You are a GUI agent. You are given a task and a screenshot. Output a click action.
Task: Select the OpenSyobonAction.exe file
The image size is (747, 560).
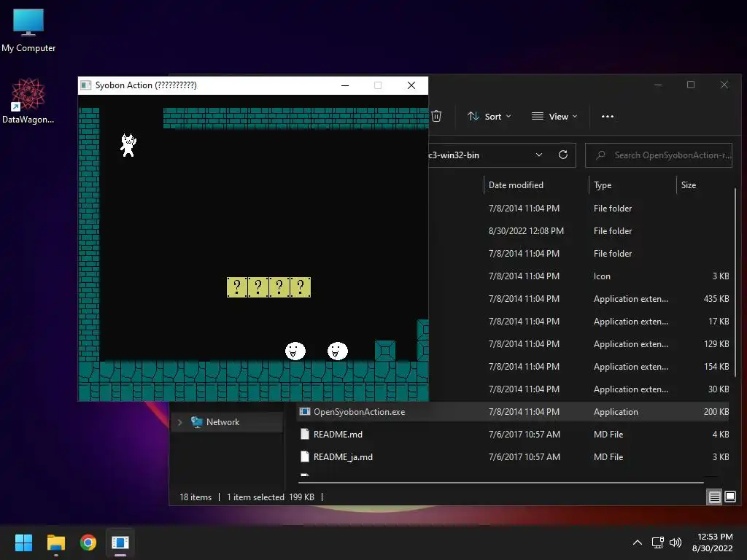pos(513,412)
